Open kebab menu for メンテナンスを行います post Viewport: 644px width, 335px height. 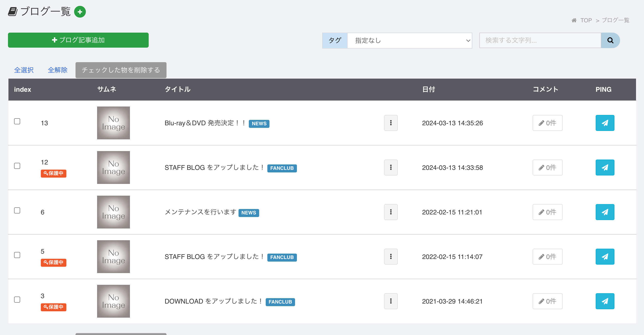(391, 212)
